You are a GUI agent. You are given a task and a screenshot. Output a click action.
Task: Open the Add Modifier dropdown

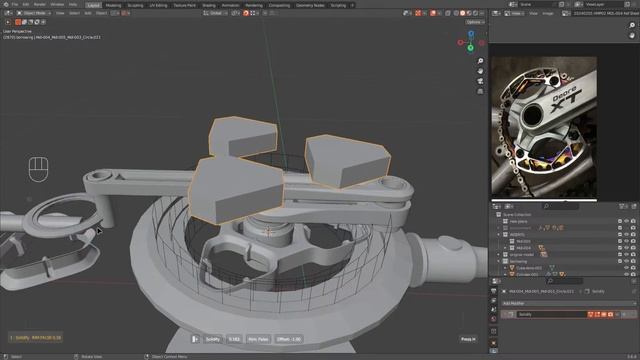pos(569,303)
